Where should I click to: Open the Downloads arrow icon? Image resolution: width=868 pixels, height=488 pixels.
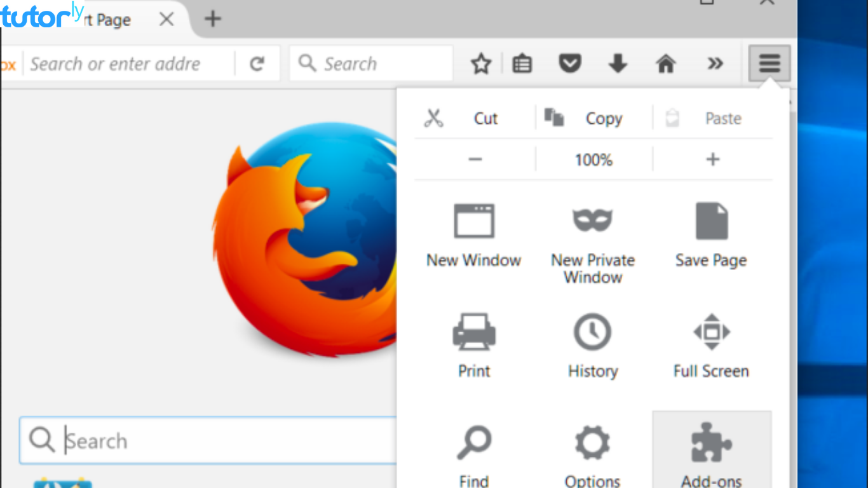click(618, 63)
